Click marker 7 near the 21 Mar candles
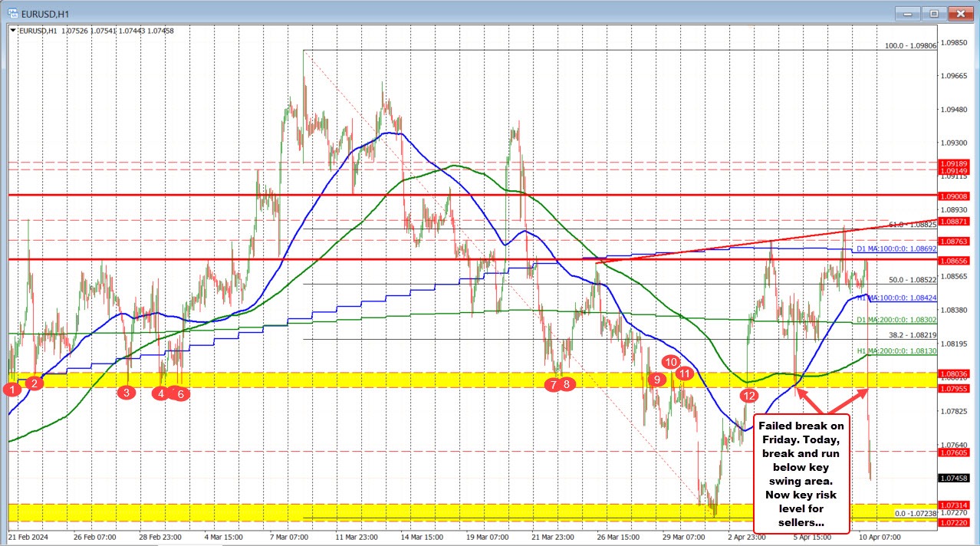The height and width of the screenshot is (546, 980). pos(553,385)
